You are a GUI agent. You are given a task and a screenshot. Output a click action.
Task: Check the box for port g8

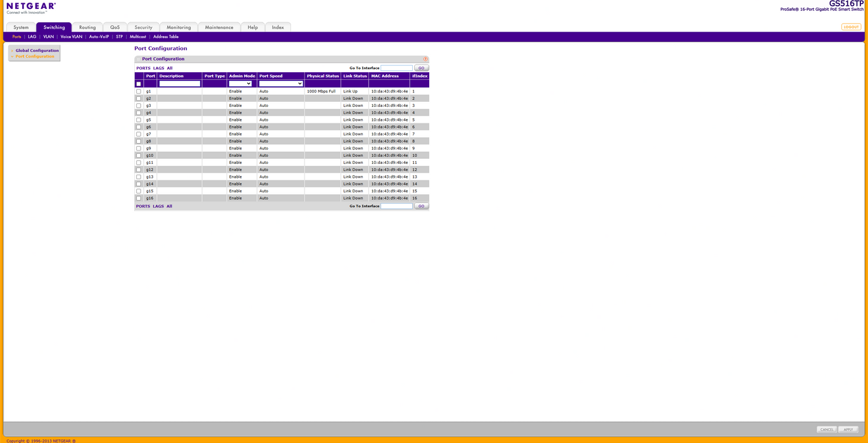point(139,141)
